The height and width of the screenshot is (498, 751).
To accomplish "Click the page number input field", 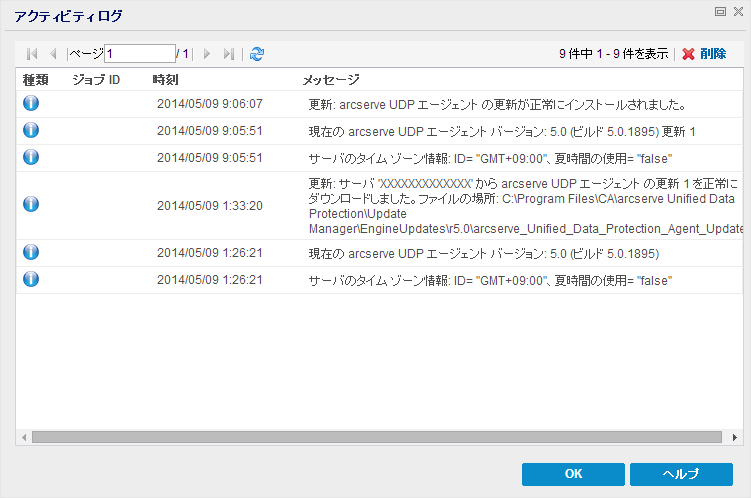I will [139, 54].
